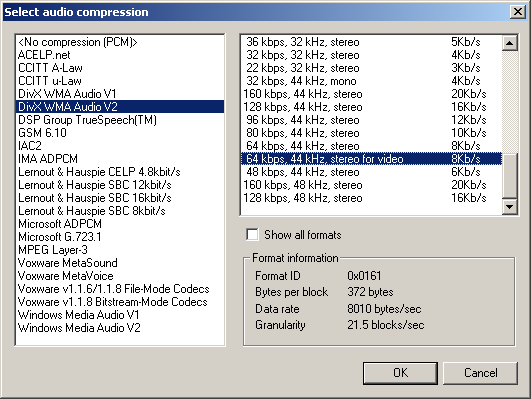
Task: Select Windows Media Audio V1
Action: click(x=120, y=315)
